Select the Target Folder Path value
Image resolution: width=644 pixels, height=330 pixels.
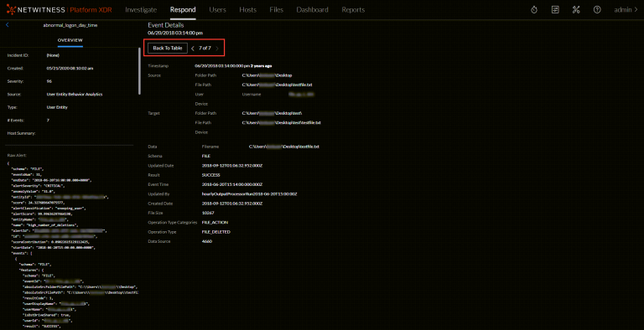(x=273, y=113)
